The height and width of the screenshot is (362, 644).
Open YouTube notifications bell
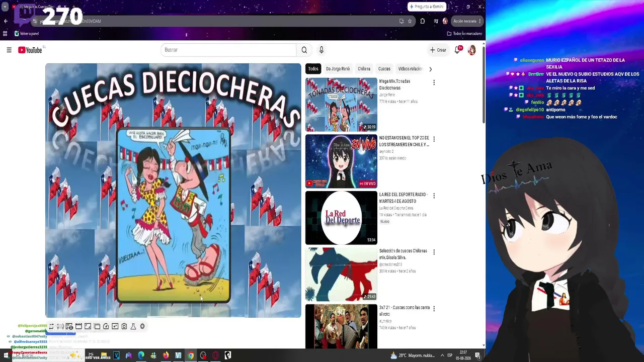[x=457, y=50]
